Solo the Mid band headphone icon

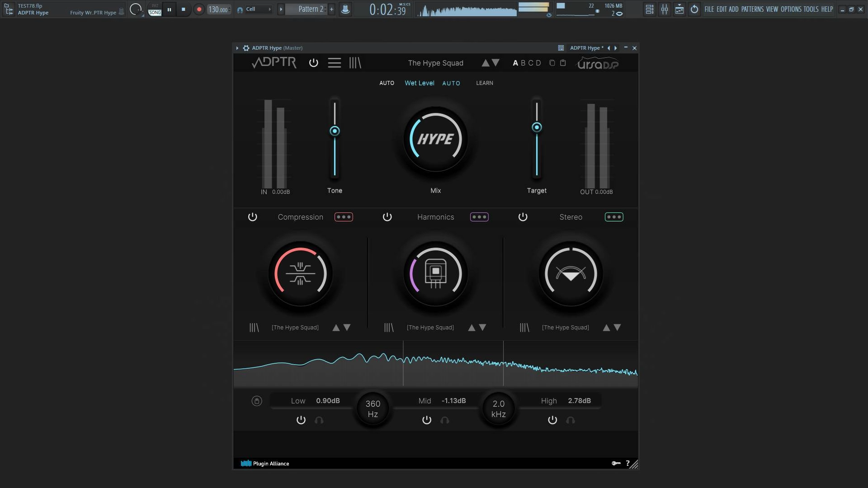(445, 420)
